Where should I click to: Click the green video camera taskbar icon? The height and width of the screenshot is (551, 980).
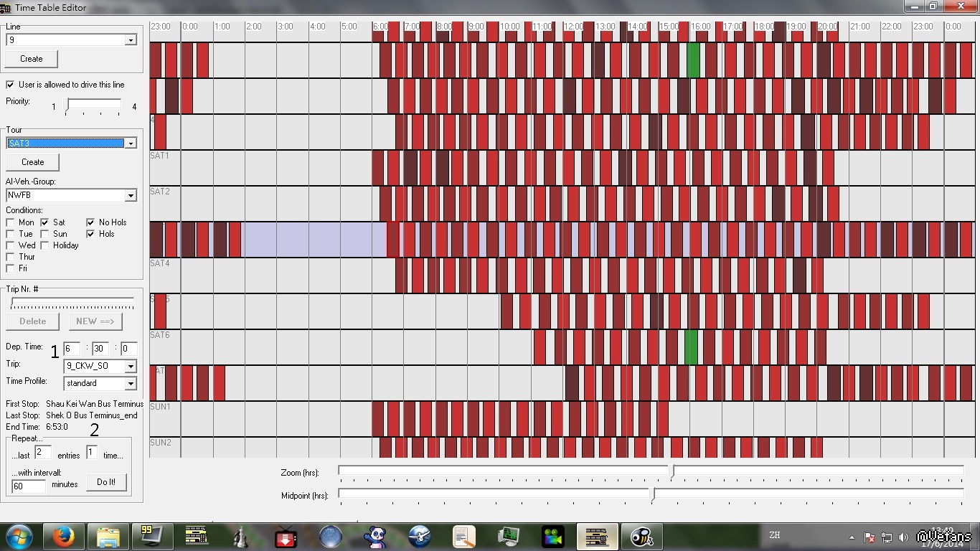tap(552, 537)
